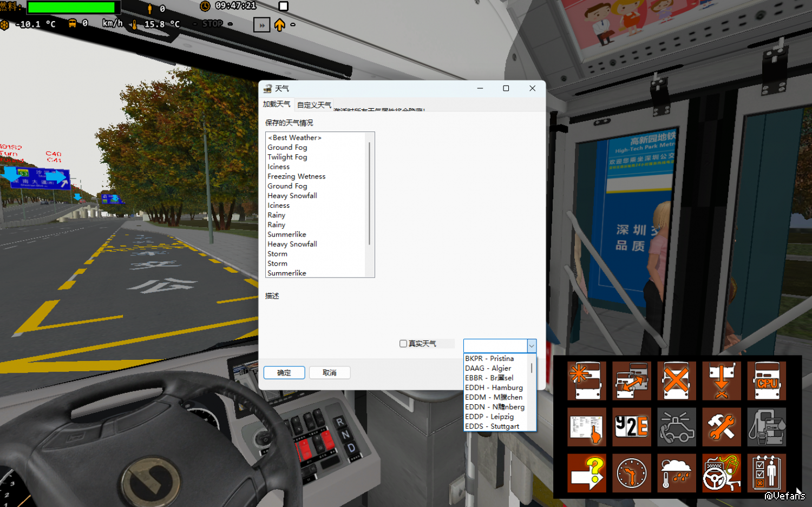Collapse the airport dropdown arrow
This screenshot has height=507, width=812.
[x=531, y=346]
